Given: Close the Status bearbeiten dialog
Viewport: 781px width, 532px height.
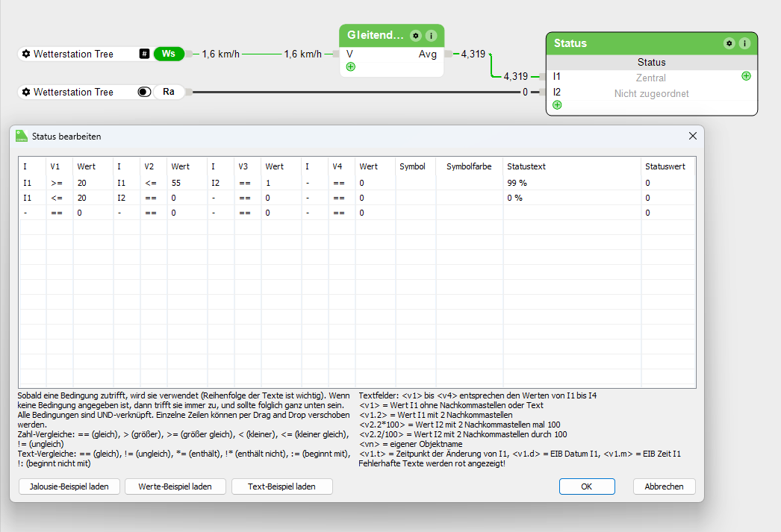Looking at the screenshot, I should 692,136.
